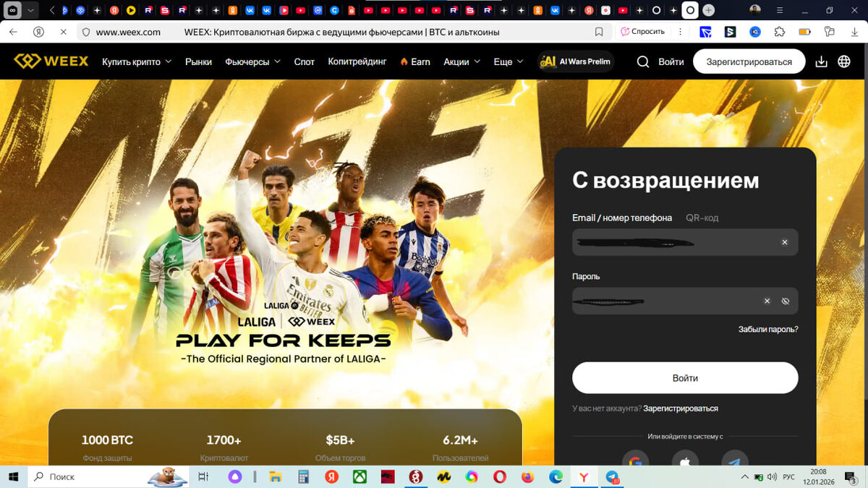Click the Забыли пароль? link
This screenshot has height=488, width=868.
pos(768,329)
